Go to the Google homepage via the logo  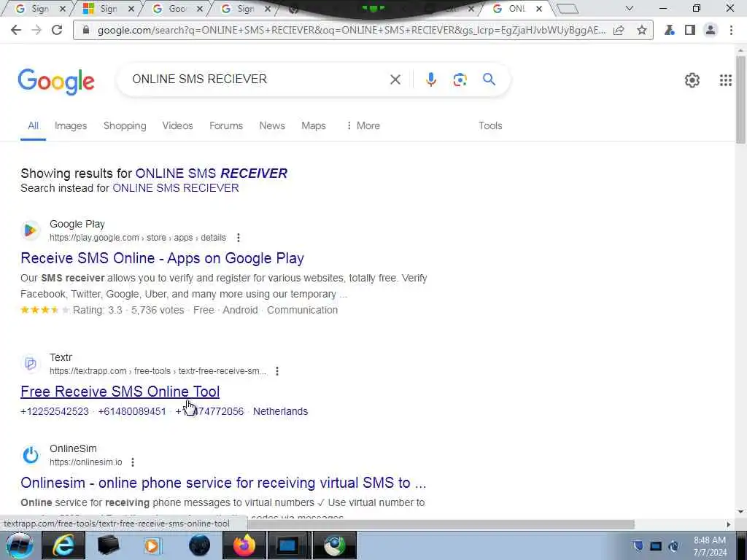(56, 82)
